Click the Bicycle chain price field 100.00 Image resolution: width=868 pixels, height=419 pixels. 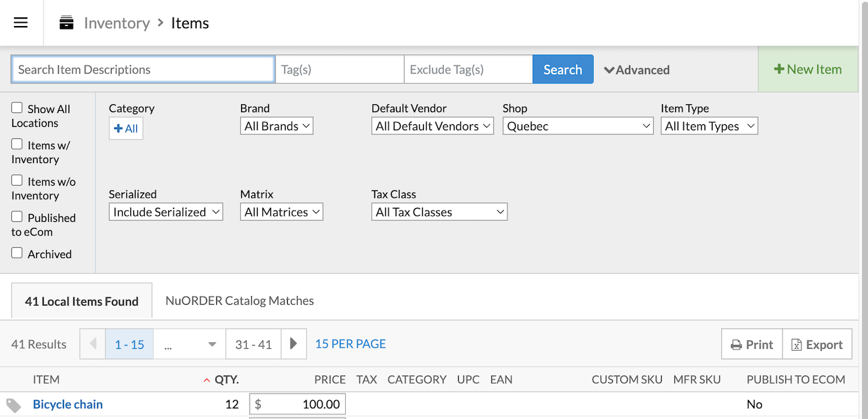click(x=297, y=404)
